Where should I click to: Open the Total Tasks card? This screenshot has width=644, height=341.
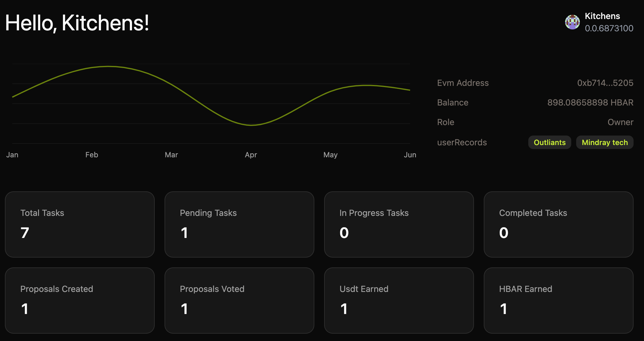(x=80, y=224)
